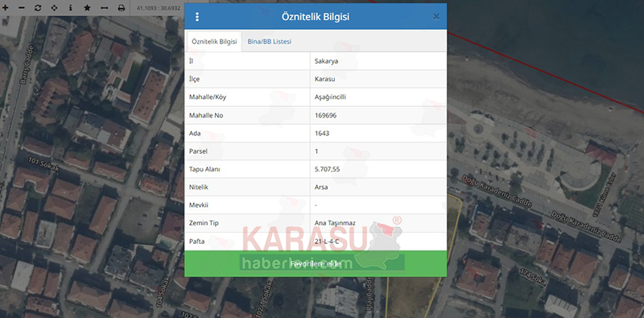Select the measure distance arrows tool

(105, 8)
